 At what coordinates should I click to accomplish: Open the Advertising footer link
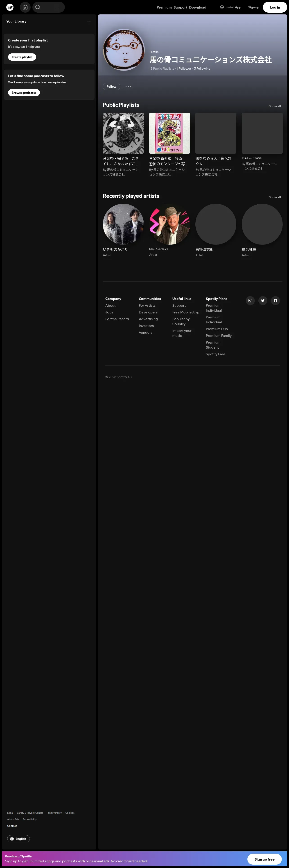point(148,319)
